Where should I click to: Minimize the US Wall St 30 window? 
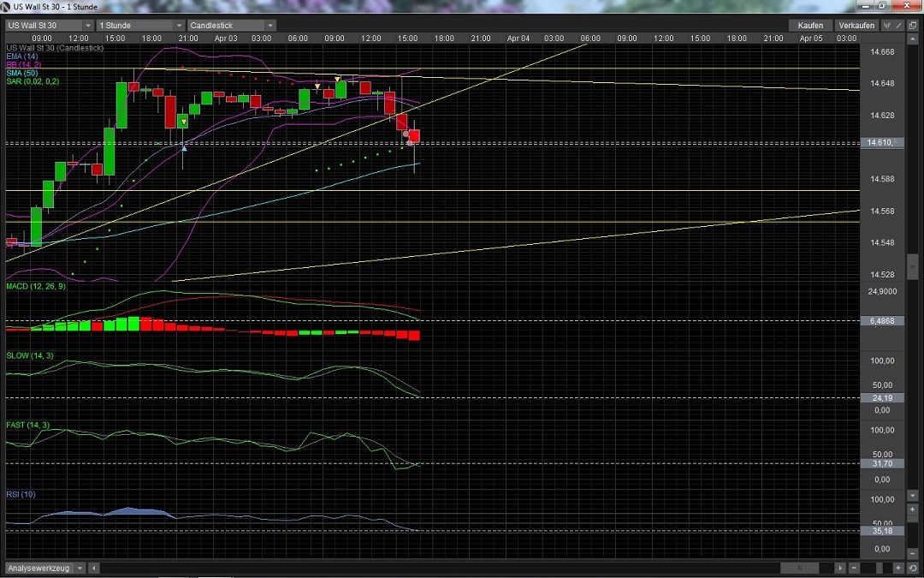[865, 5]
